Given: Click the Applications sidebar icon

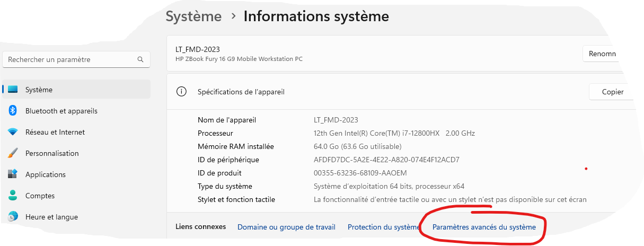Looking at the screenshot, I should (13, 174).
